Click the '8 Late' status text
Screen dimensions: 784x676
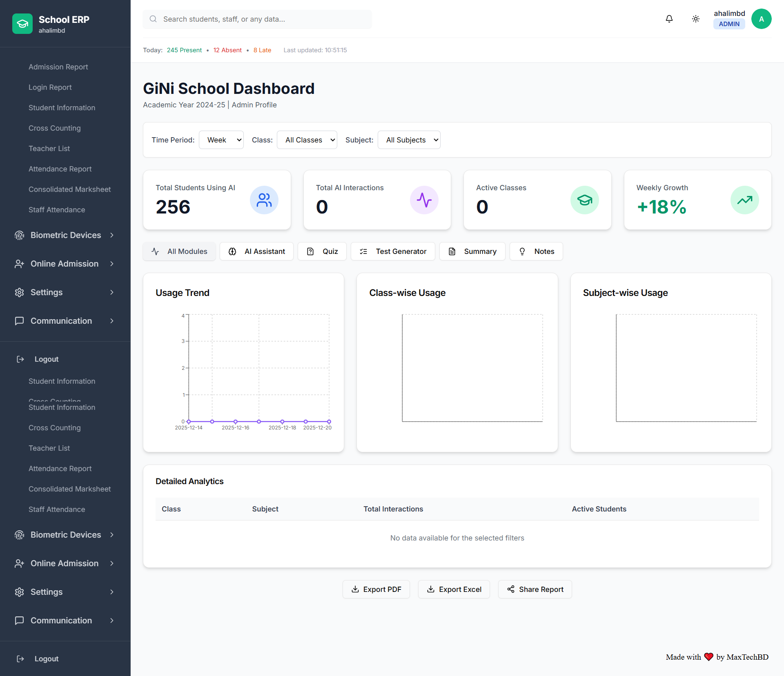point(262,50)
